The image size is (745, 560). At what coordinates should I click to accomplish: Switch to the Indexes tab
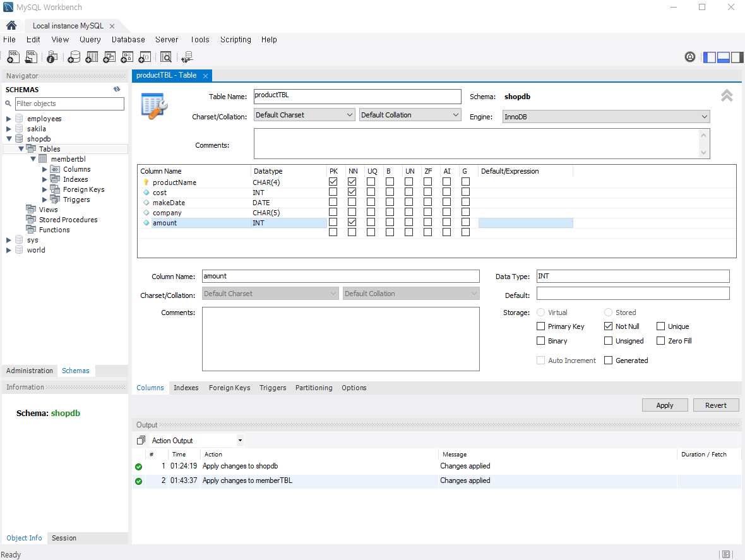pyautogui.click(x=186, y=388)
